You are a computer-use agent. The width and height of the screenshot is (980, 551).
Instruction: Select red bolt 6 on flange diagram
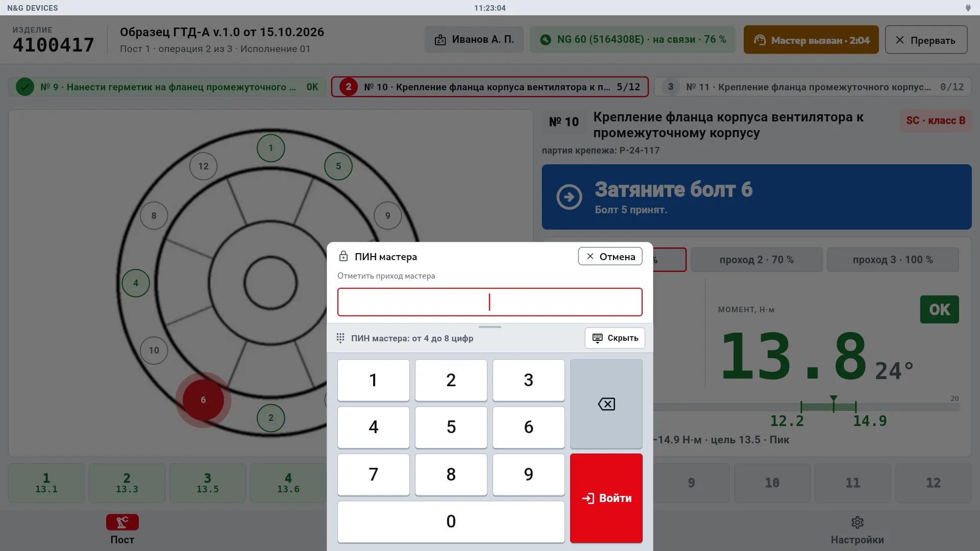pos(203,399)
